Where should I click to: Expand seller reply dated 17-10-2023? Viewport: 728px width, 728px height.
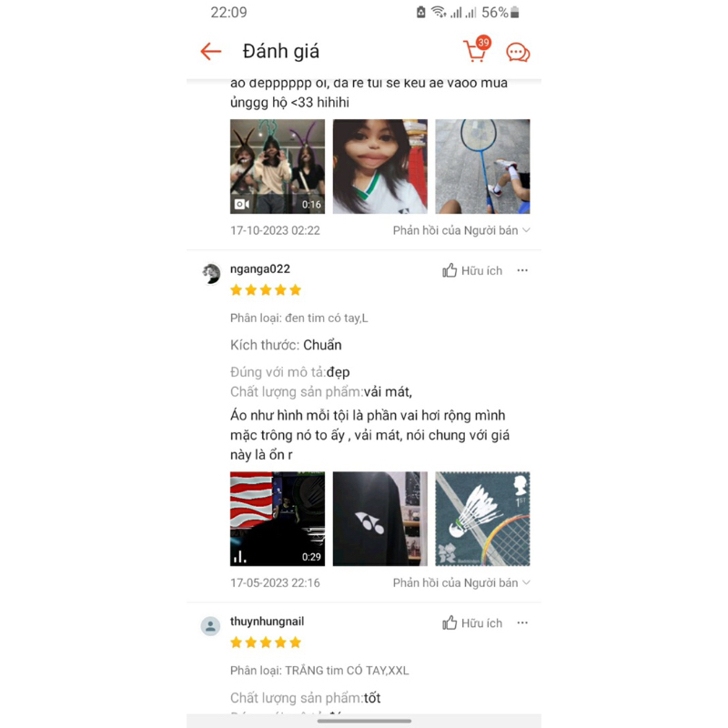461,231
